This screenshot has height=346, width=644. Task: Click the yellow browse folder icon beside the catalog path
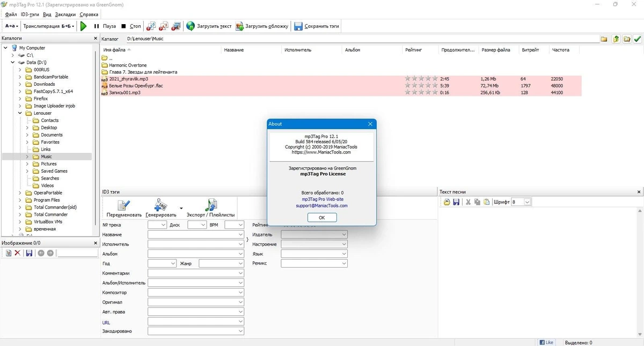tap(604, 39)
